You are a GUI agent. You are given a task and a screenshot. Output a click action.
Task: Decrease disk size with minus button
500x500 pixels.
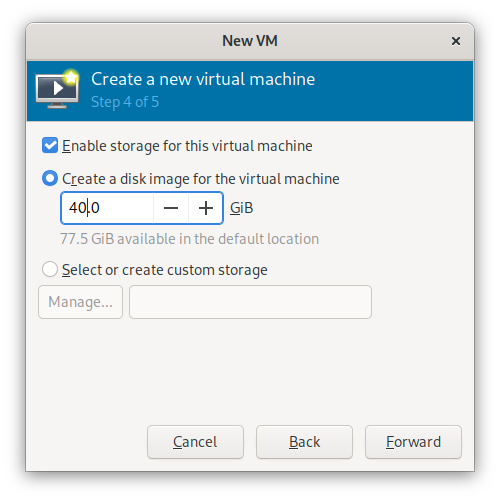[x=171, y=208]
